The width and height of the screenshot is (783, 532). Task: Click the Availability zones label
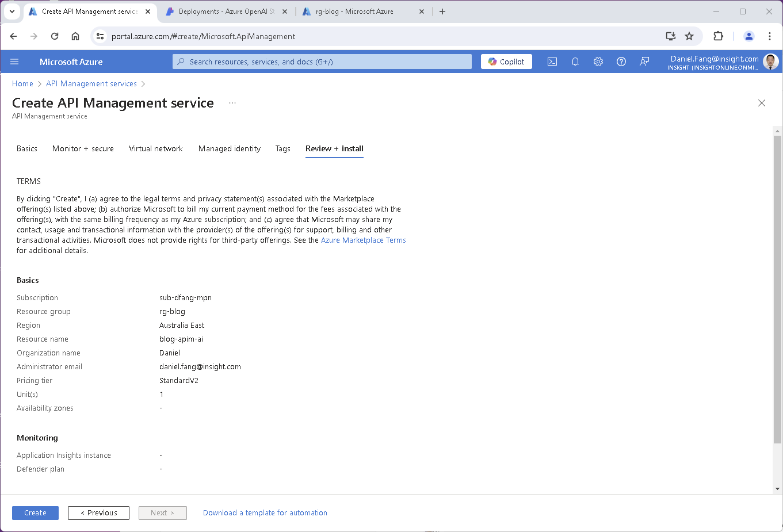coord(45,408)
